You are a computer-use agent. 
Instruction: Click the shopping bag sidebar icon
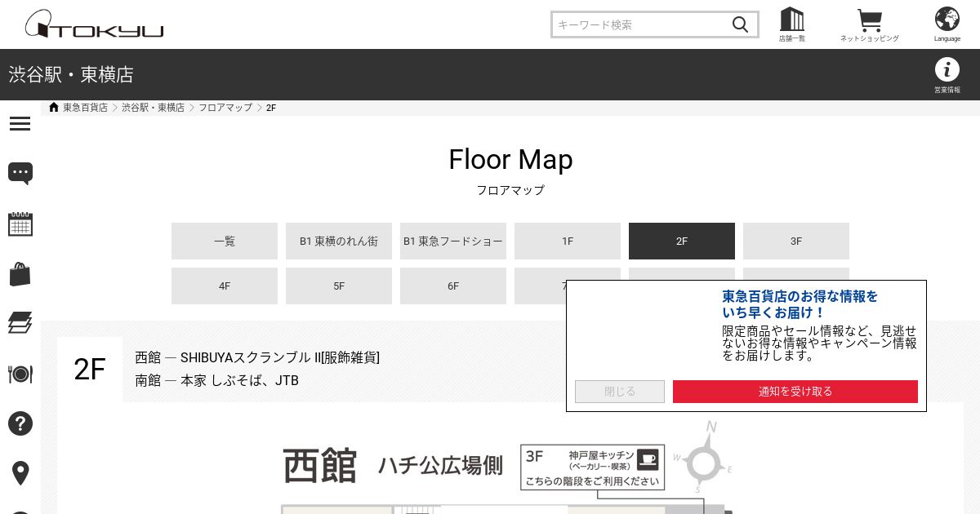click(20, 274)
